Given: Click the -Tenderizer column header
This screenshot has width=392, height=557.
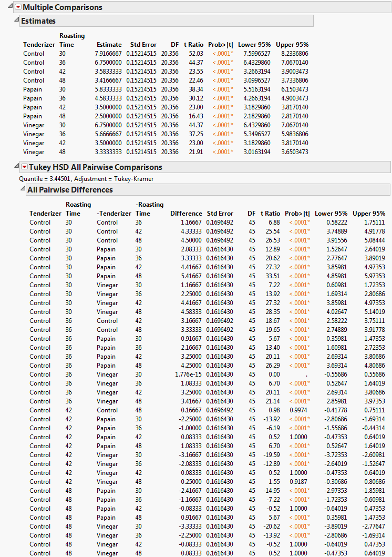Looking at the screenshot, I should tap(114, 214).
